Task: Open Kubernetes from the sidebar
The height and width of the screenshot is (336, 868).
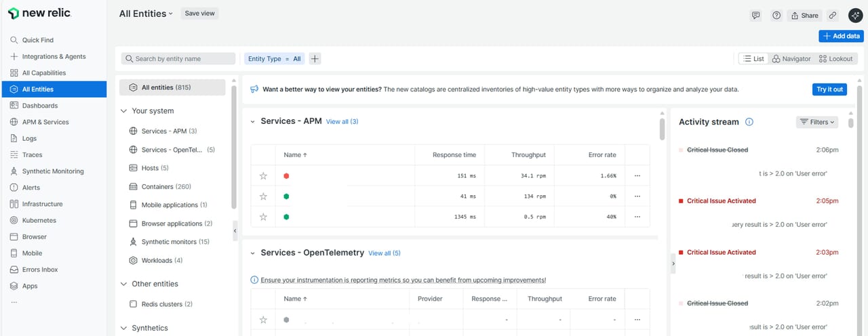Action: pyautogui.click(x=39, y=220)
